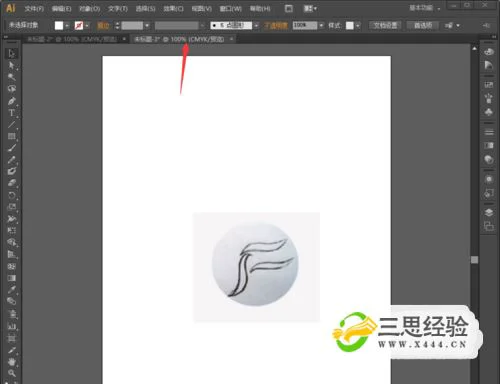Pick the Eraser tool
Screen dimensions: 500x384
[x=11, y=183]
